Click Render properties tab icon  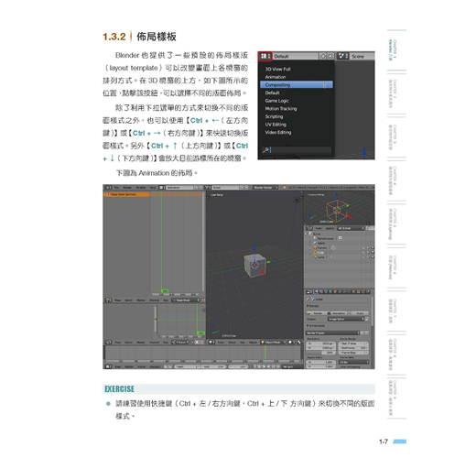point(318,292)
